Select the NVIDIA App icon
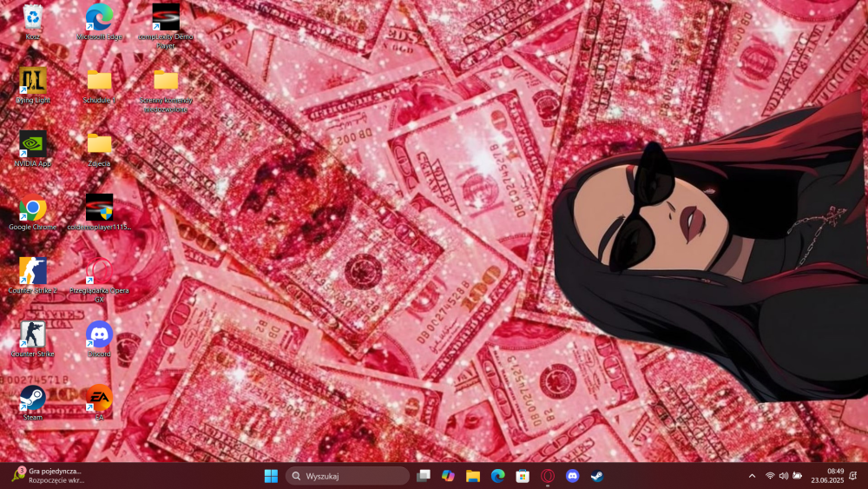868x489 pixels. coord(33,149)
